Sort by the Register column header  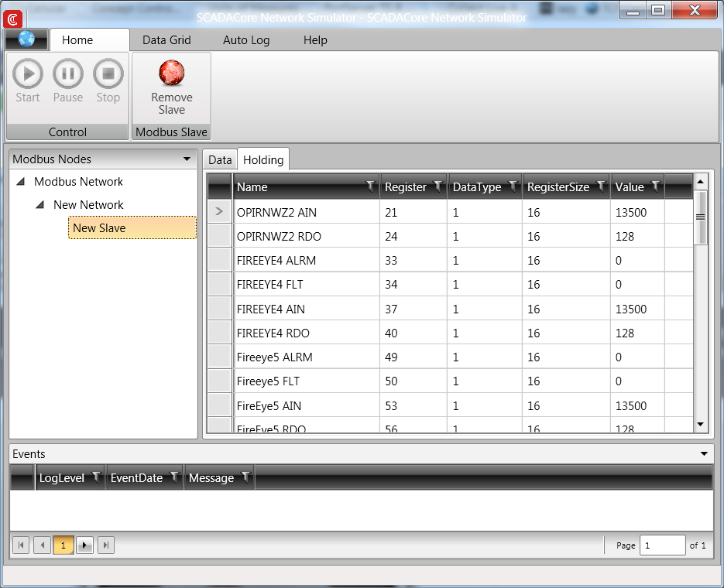[x=406, y=186]
